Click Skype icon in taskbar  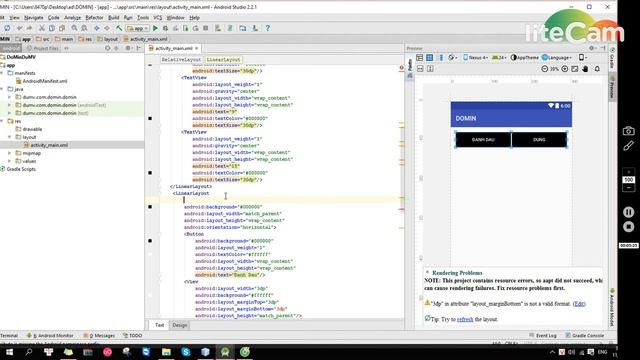(x=186, y=352)
